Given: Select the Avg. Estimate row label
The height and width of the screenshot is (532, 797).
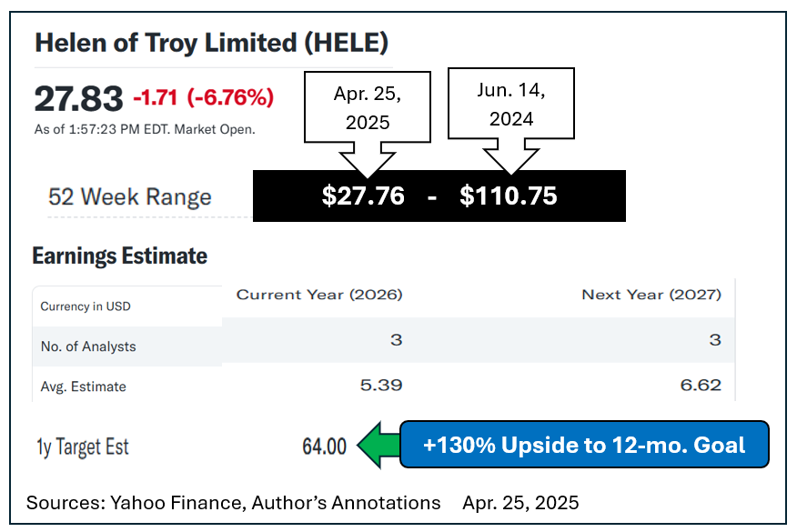Looking at the screenshot, I should [84, 386].
